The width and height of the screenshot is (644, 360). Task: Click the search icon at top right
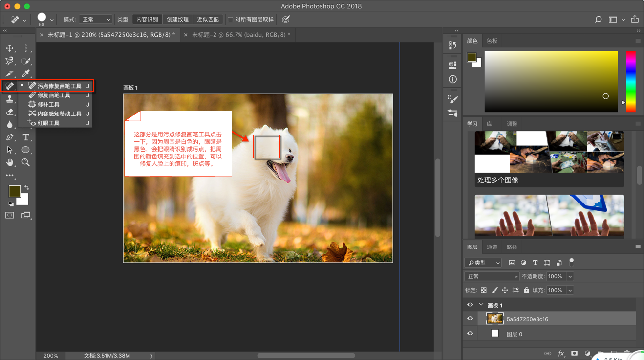click(598, 20)
